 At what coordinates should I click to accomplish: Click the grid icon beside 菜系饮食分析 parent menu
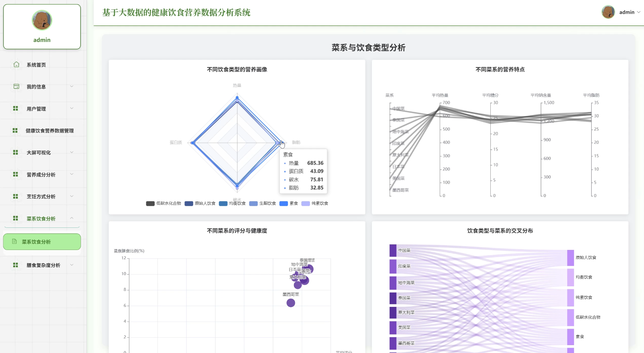pyautogui.click(x=15, y=218)
